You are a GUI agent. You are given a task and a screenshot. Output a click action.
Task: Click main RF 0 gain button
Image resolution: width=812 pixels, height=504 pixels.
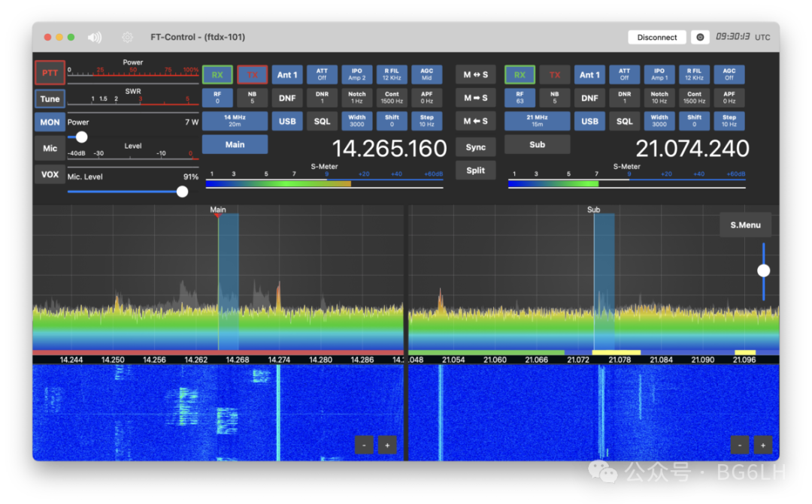pos(217,98)
